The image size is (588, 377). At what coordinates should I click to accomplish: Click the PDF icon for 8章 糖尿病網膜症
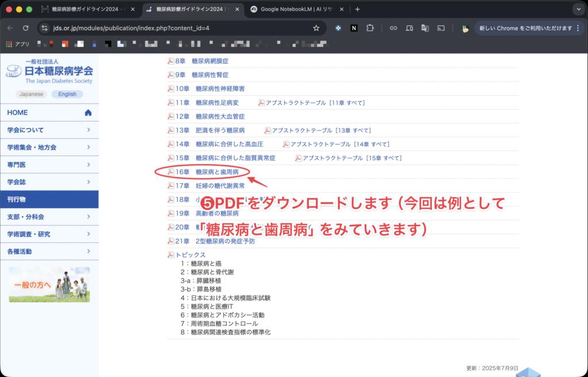[171, 61]
